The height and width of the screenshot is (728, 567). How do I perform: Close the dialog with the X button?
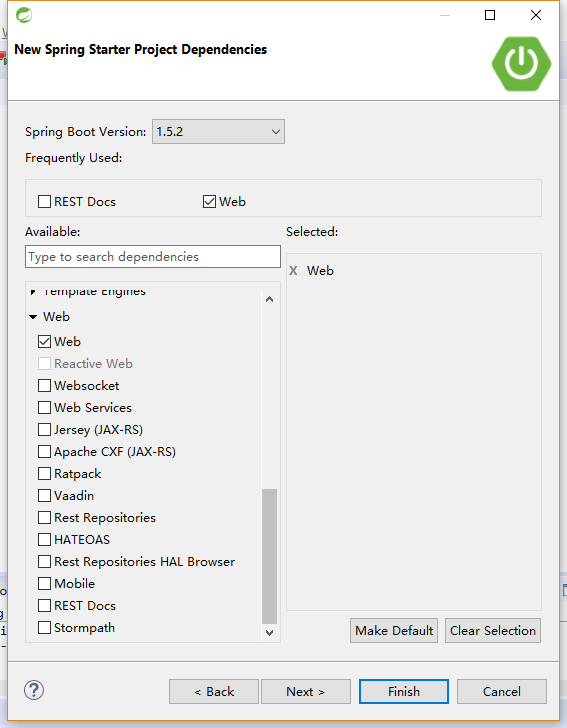[536, 15]
